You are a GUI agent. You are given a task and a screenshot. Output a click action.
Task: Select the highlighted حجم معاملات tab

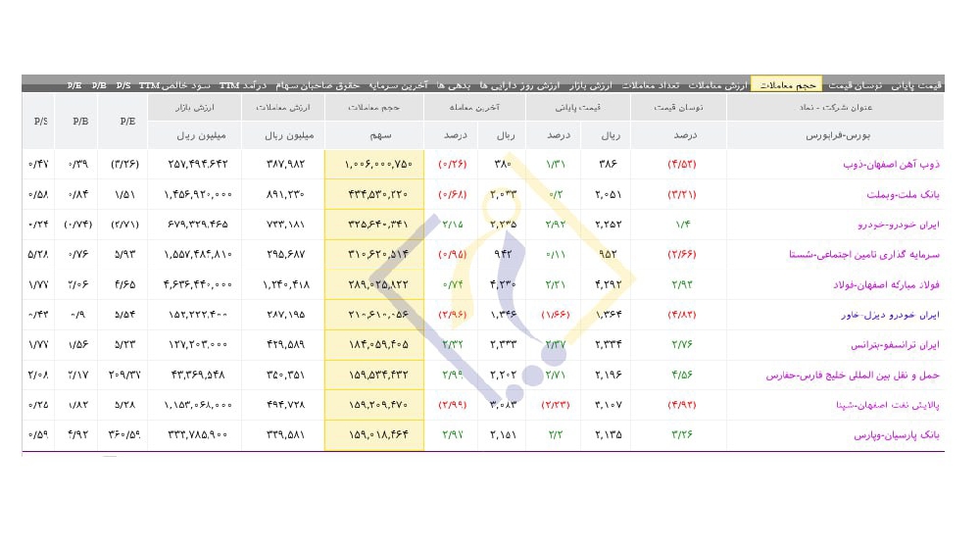coord(787,85)
